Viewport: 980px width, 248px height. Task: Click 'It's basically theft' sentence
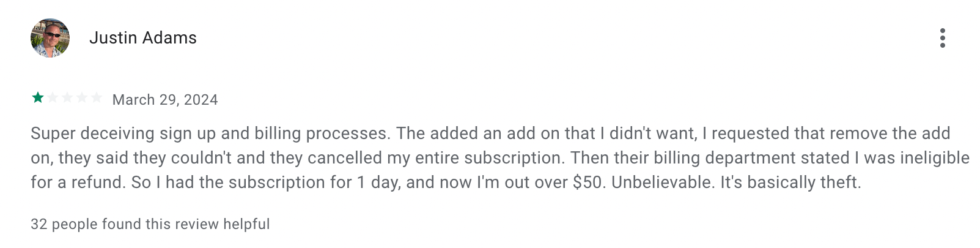pyautogui.click(x=790, y=182)
